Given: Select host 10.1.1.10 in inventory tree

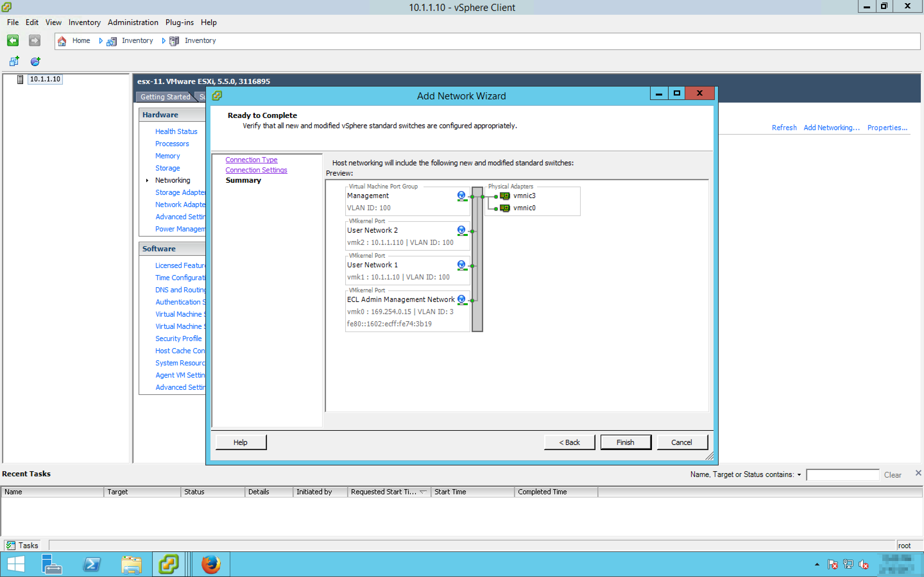Looking at the screenshot, I should pyautogui.click(x=45, y=79).
